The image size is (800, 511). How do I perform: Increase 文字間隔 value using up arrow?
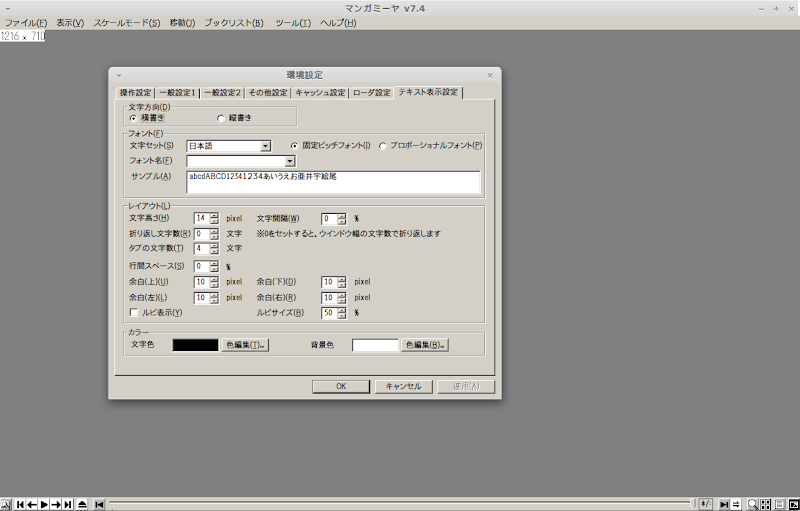tap(342, 216)
